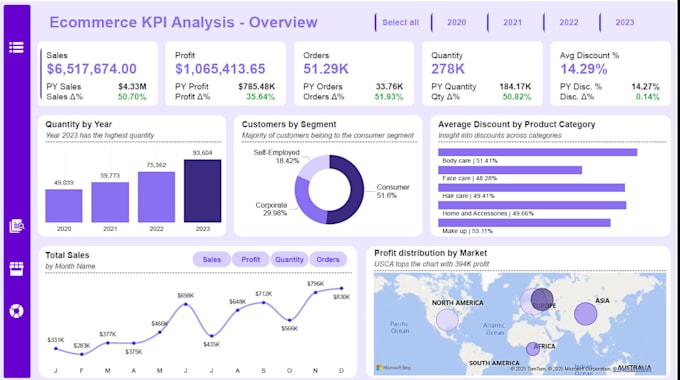Select the Make up discount bar

[x=524, y=223]
